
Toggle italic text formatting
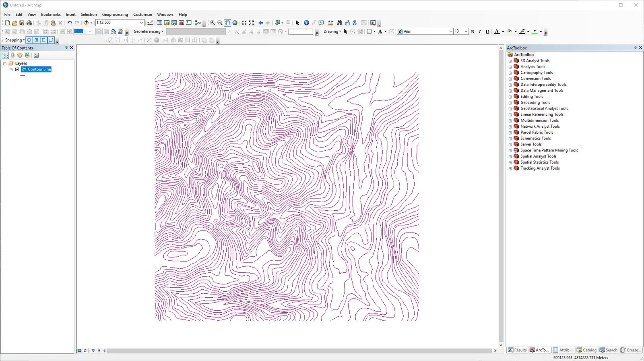[480, 31]
